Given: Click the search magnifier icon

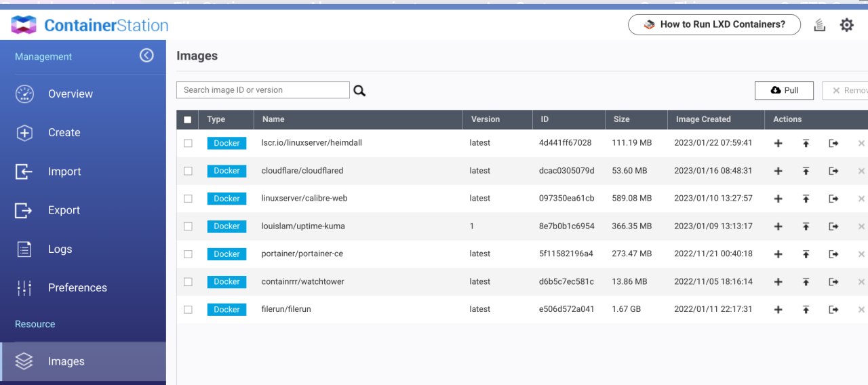Looking at the screenshot, I should pyautogui.click(x=359, y=91).
